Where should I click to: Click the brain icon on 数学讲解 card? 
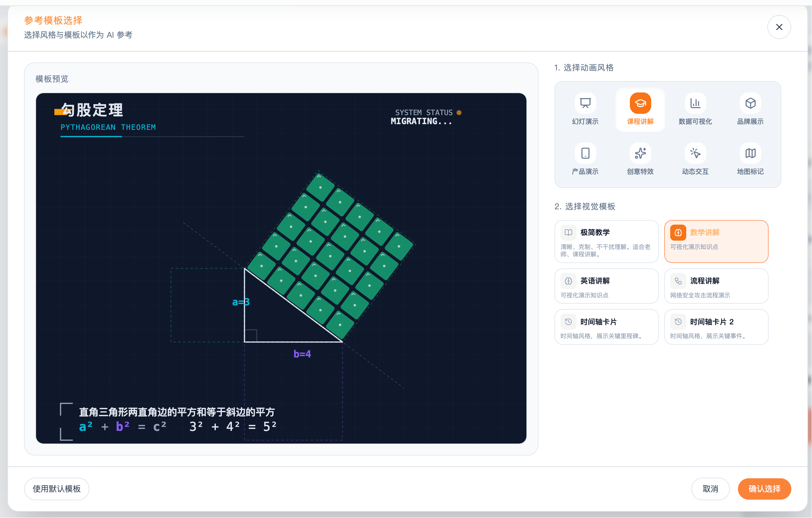678,233
